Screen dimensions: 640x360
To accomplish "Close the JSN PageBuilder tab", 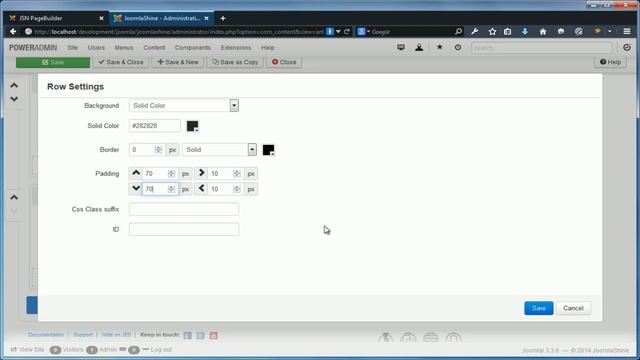I will [x=101, y=18].
